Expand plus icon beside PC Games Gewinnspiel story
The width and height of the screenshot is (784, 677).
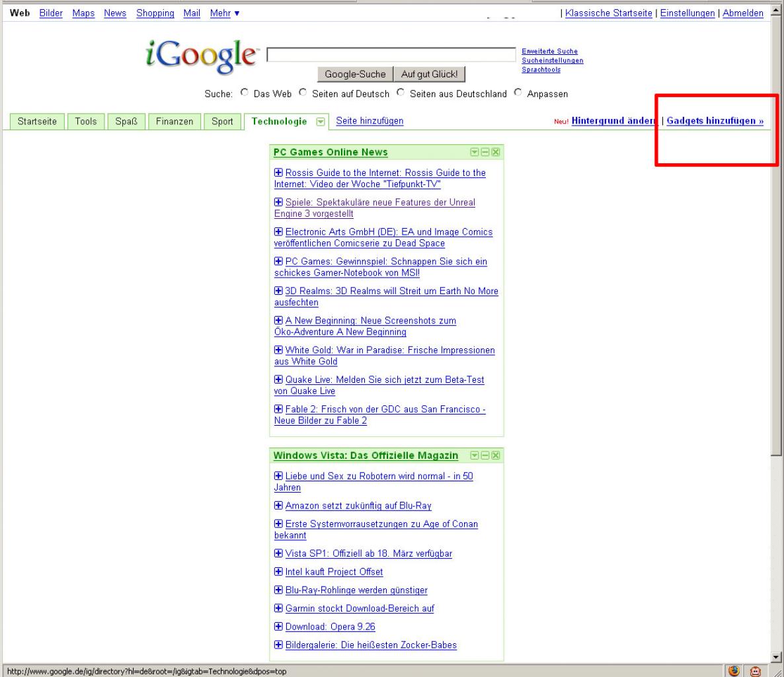tap(278, 261)
